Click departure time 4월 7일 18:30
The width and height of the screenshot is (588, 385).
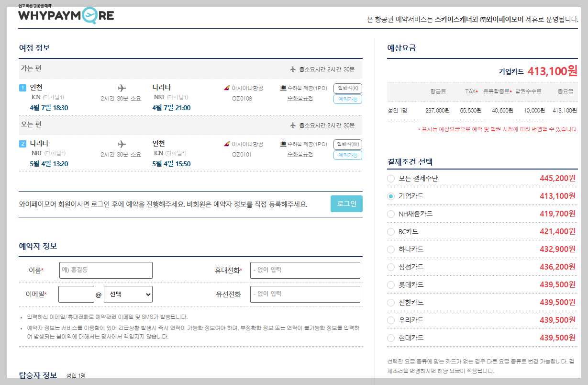49,108
